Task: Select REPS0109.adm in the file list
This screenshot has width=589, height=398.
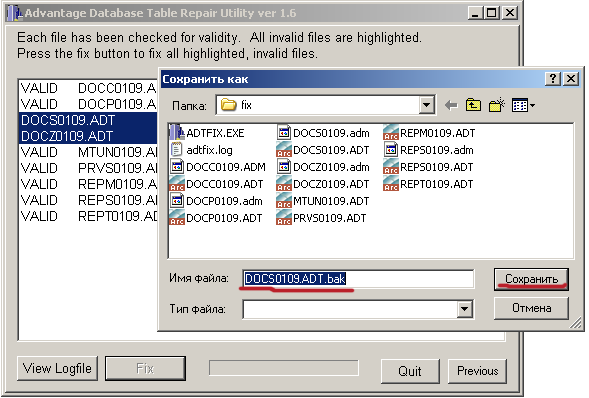Action: tap(429, 150)
